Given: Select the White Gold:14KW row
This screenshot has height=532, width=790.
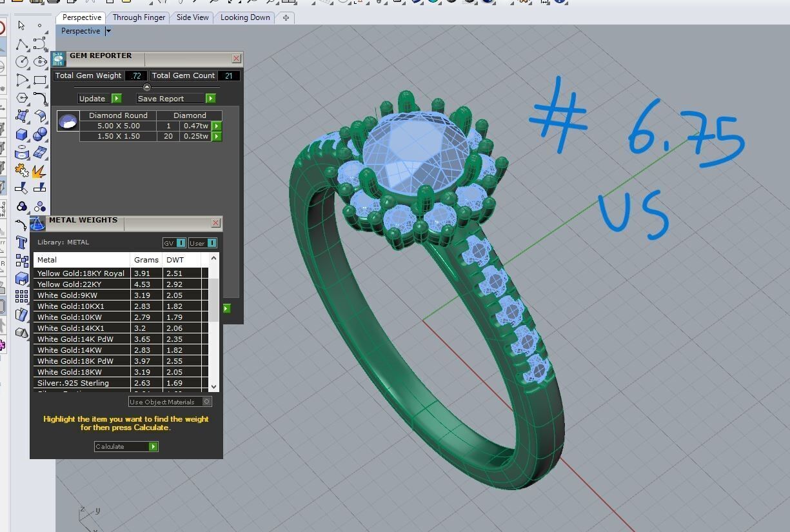Looking at the screenshot, I should point(121,350).
